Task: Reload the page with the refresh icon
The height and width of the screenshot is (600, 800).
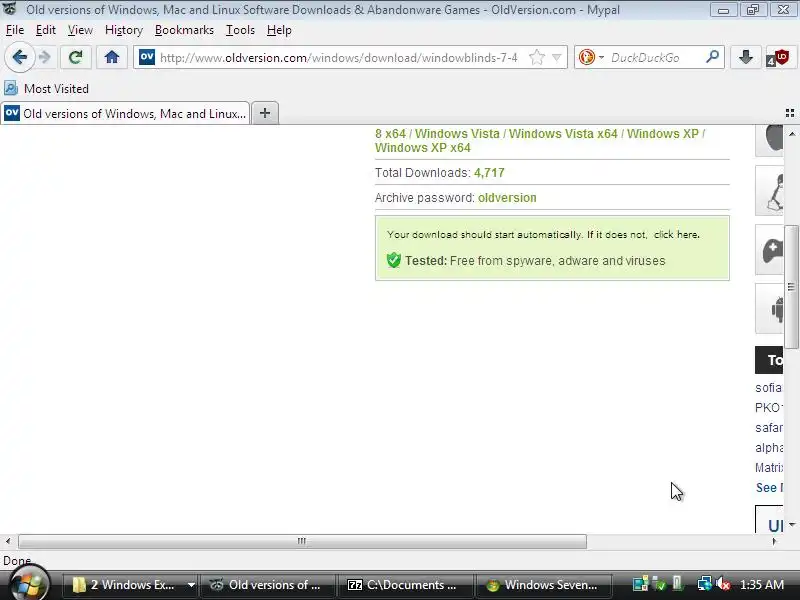Action: tap(76, 57)
